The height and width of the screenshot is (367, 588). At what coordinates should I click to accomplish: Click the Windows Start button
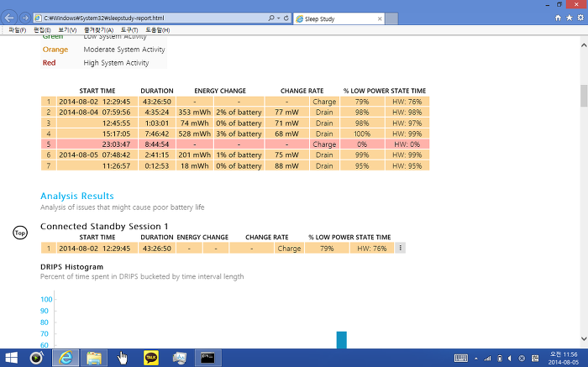coord(12,357)
